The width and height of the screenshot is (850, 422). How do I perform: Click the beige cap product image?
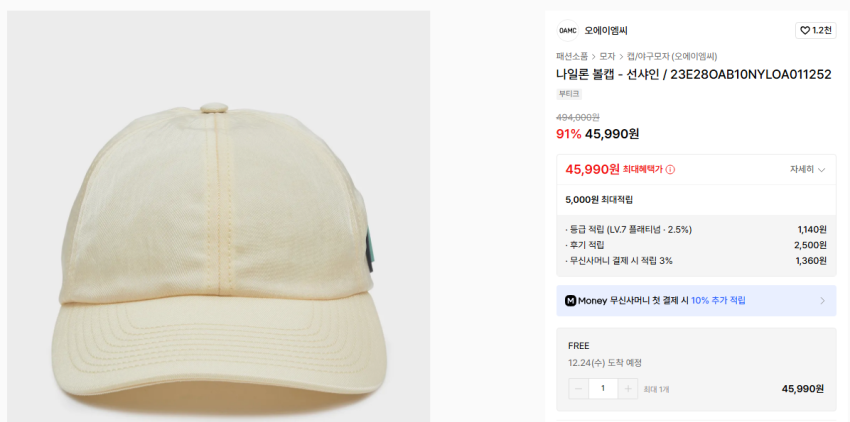click(x=218, y=216)
